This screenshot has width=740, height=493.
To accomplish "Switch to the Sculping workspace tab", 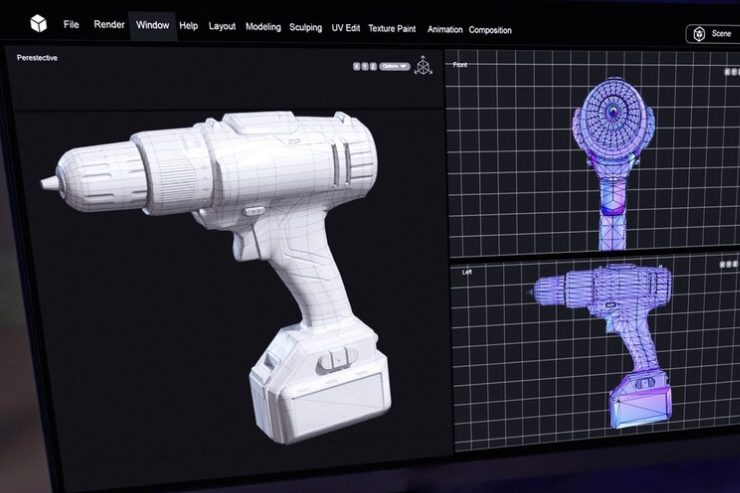I will point(305,28).
